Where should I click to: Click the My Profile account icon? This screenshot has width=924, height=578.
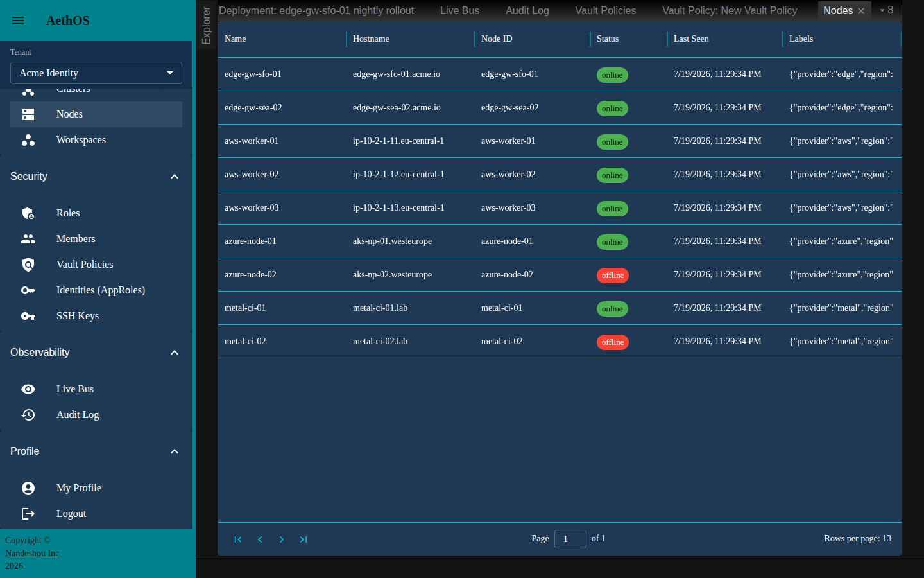click(28, 488)
